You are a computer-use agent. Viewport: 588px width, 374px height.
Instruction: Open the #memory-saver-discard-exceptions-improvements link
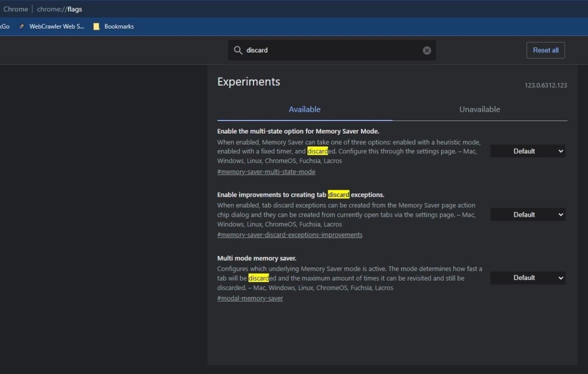click(290, 235)
